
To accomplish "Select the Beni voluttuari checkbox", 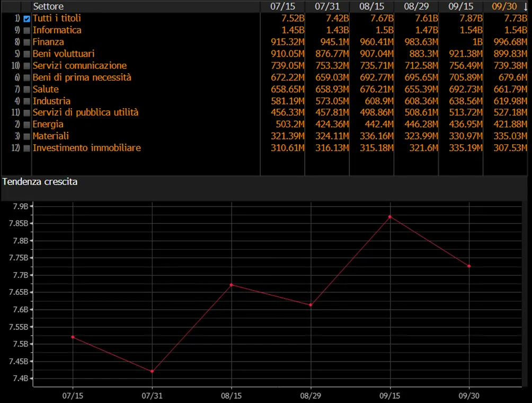I will click(27, 54).
